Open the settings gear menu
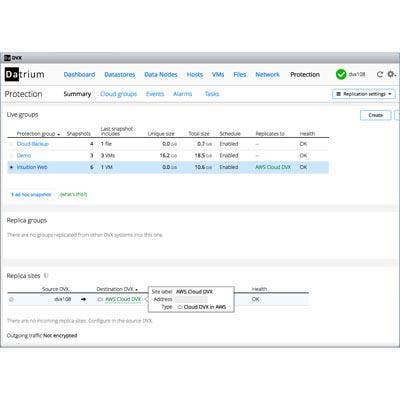 pyautogui.click(x=391, y=74)
